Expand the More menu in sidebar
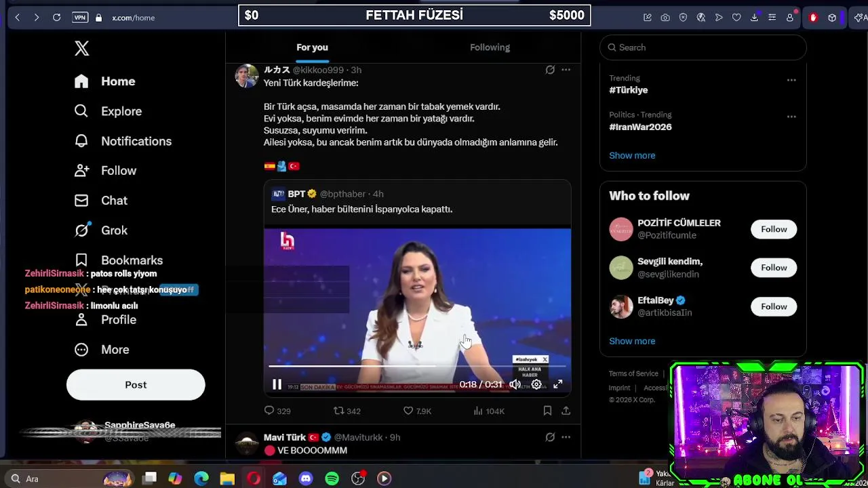The height and width of the screenshot is (488, 868). [x=102, y=350]
